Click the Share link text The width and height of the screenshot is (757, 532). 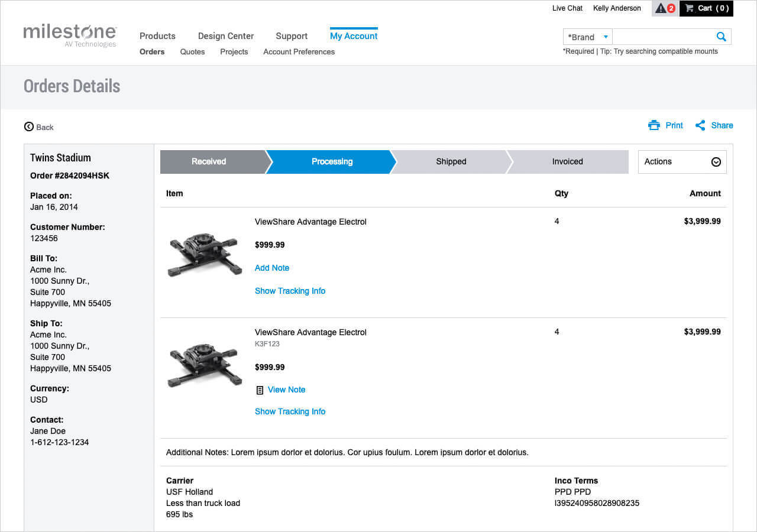pos(722,125)
